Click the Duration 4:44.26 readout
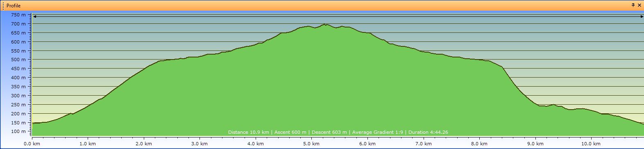The width and height of the screenshot is (644, 149). [428, 132]
